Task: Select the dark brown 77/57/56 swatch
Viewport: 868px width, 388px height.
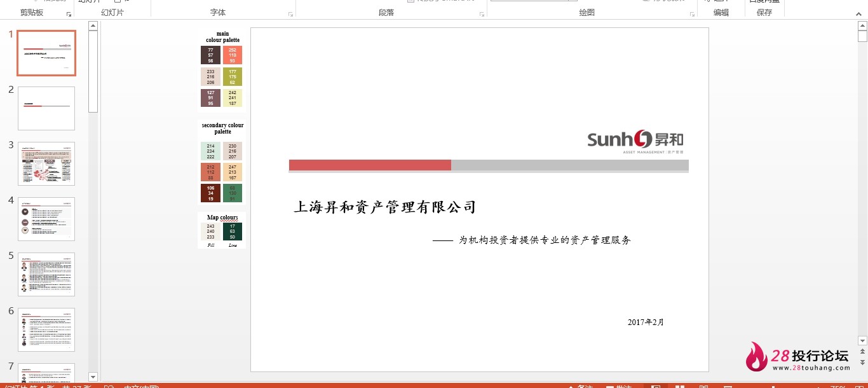Action: 210,55
